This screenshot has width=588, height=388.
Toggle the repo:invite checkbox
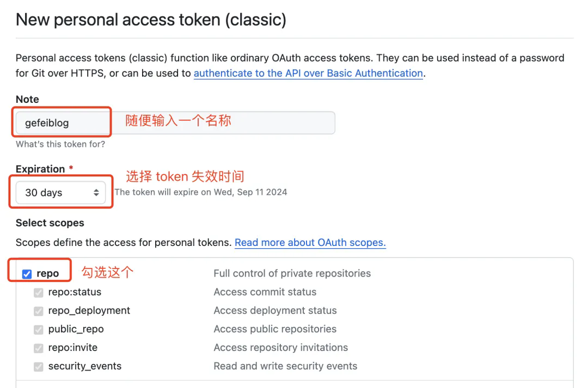coord(38,348)
